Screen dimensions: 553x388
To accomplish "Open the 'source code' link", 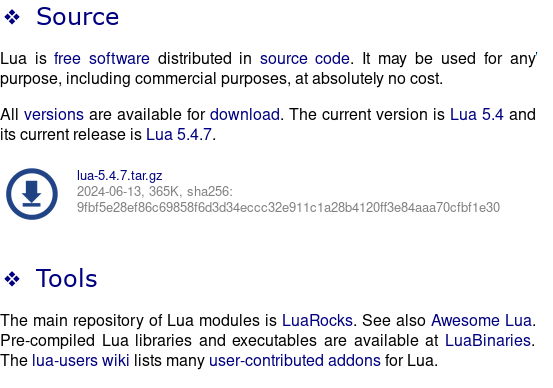I will [305, 58].
